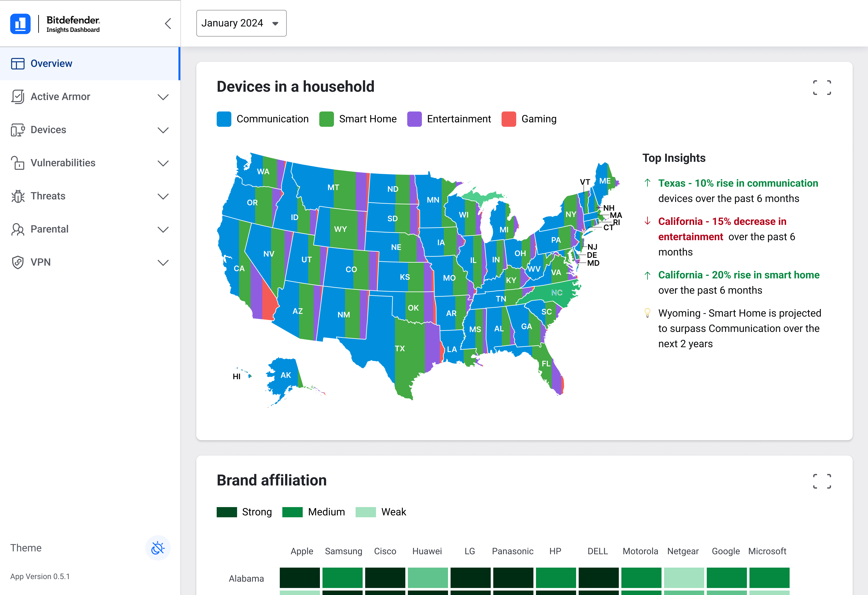Click the Microsoft column header
The width and height of the screenshot is (868, 595).
(x=767, y=551)
